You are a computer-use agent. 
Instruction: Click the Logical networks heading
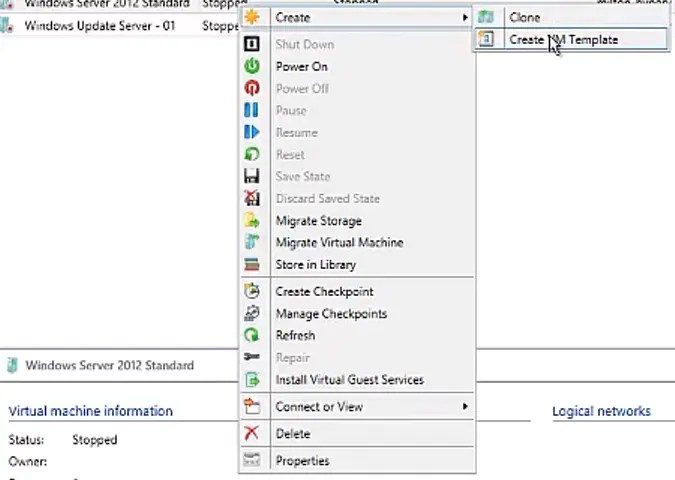[x=601, y=411]
